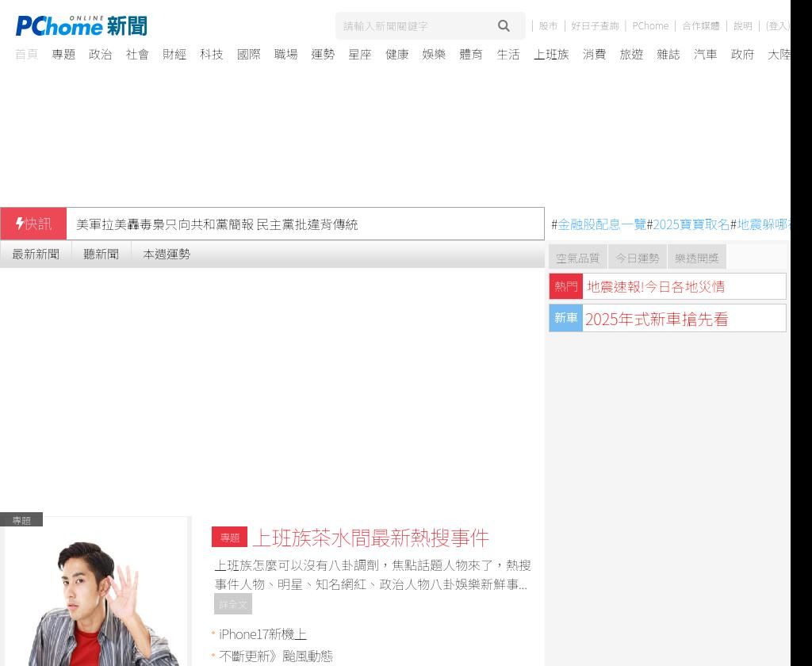Select the 空氣品質 tab
The width and height of the screenshot is (812, 666).
[577, 258]
